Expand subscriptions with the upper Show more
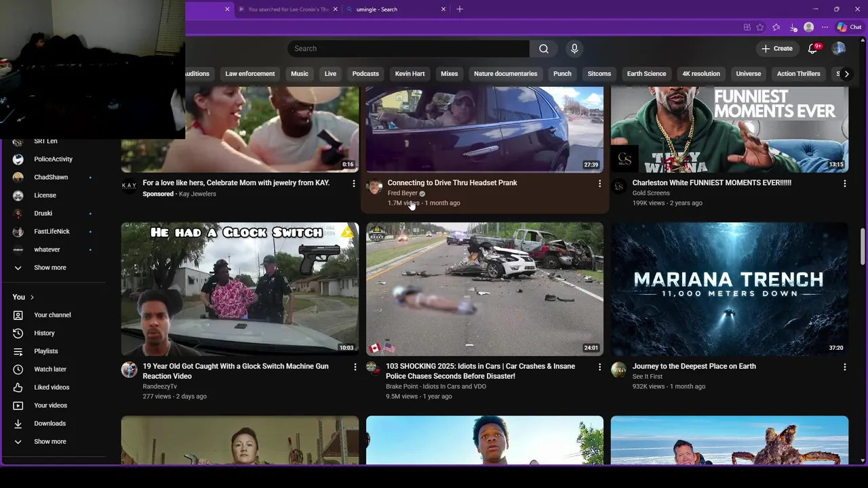Viewport: 868px width, 488px height. (x=50, y=268)
